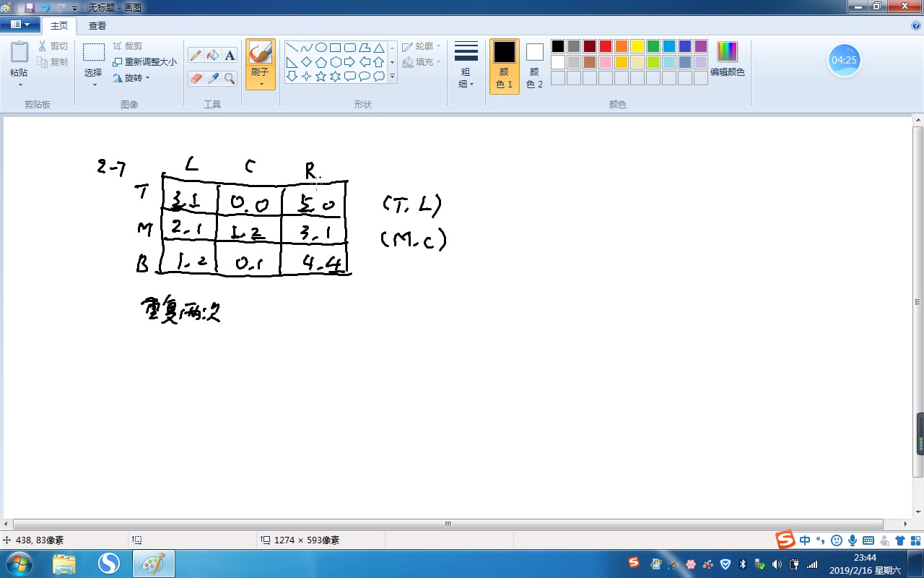Choose the Six-point star shape

[336, 76]
